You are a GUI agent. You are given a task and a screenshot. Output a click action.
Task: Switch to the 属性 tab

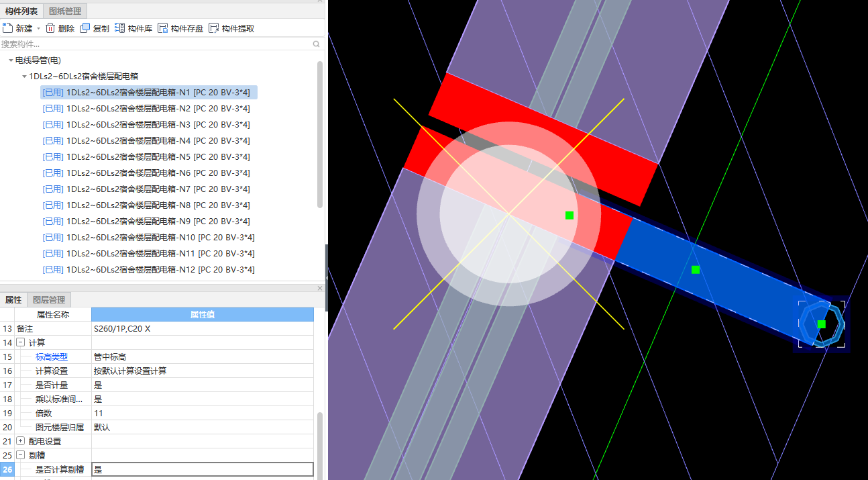pos(13,300)
